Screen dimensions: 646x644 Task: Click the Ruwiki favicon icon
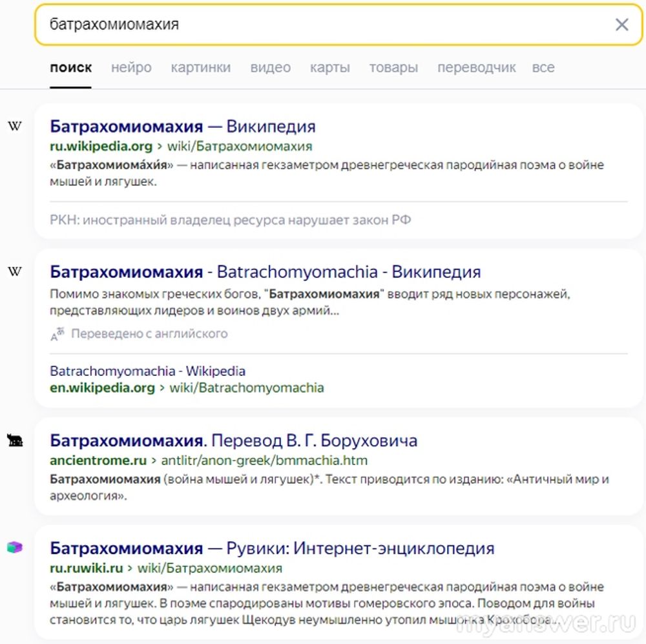pos(14,548)
